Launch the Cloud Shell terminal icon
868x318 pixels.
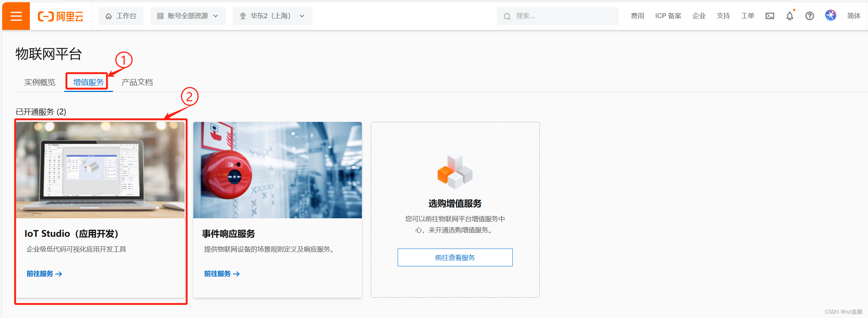pyautogui.click(x=770, y=16)
